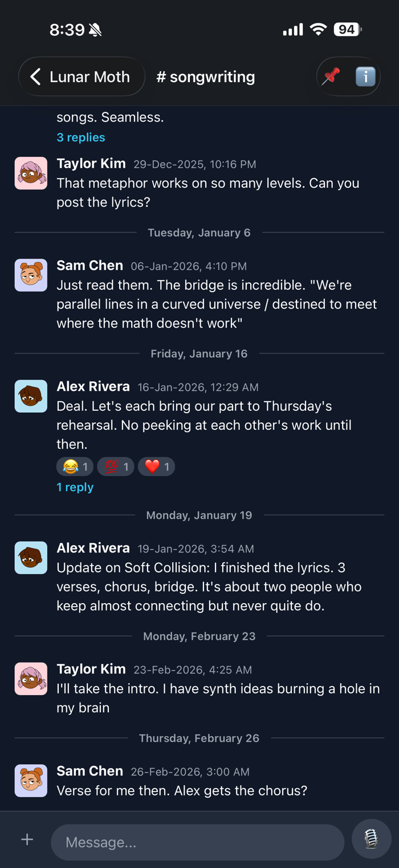The height and width of the screenshot is (868, 399).
Task: Tap Sam Chen's name on February 26 message
Action: click(x=89, y=771)
